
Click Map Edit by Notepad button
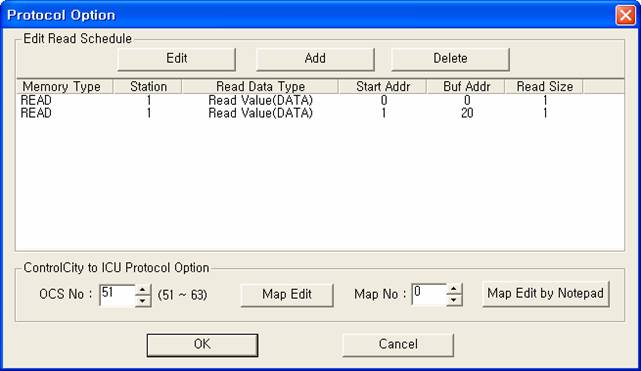pos(545,293)
